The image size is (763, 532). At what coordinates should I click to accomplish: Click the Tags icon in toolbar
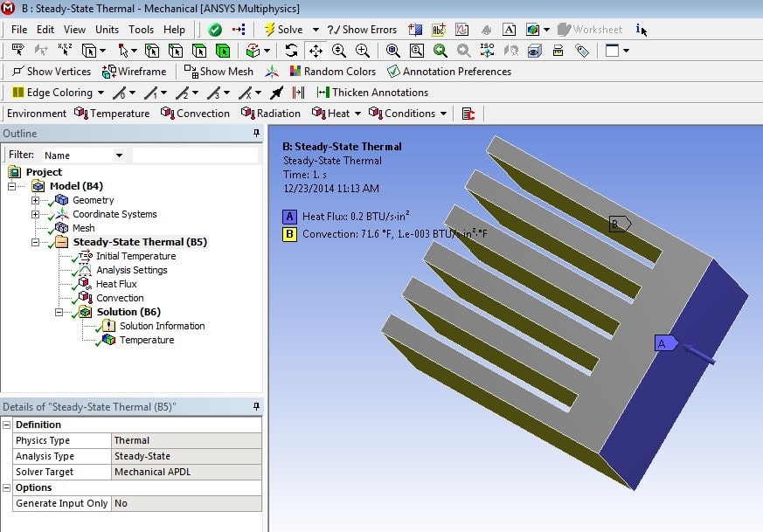pos(582,51)
